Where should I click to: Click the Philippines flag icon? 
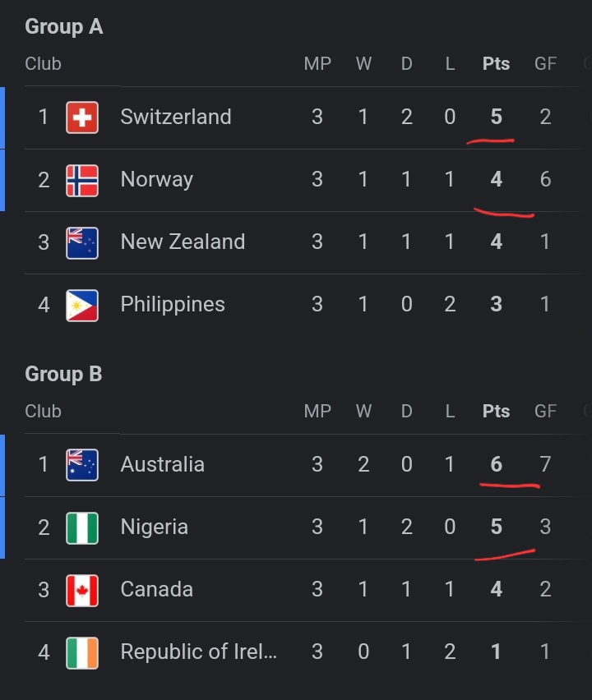[x=82, y=306]
